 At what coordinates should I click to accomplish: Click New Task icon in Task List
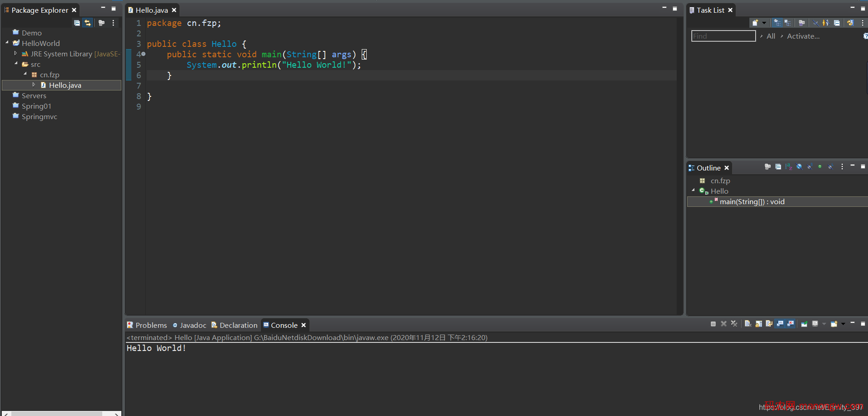click(755, 23)
